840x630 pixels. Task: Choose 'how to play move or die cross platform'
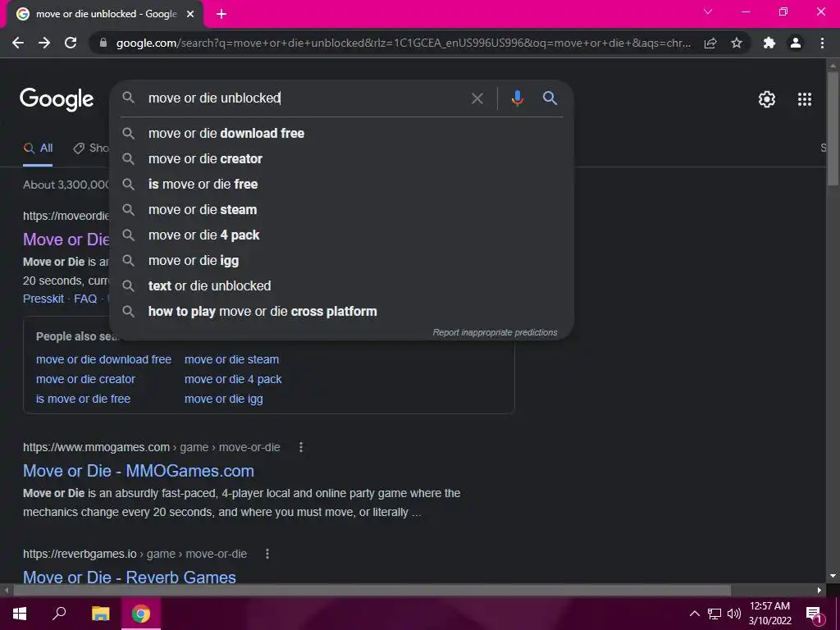pyautogui.click(x=341, y=311)
